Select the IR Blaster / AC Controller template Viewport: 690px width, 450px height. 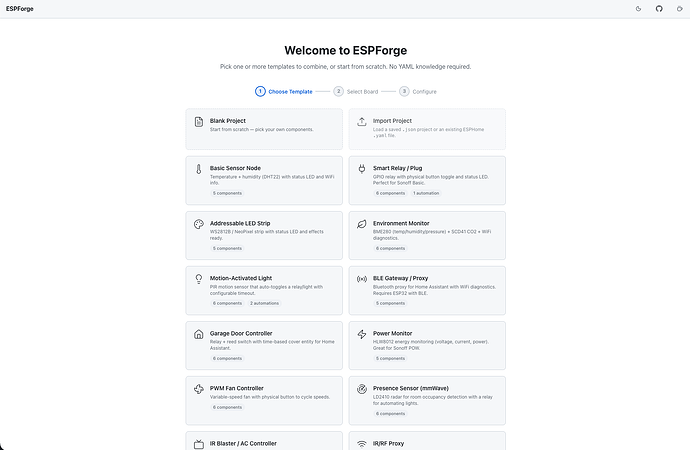pos(264,441)
